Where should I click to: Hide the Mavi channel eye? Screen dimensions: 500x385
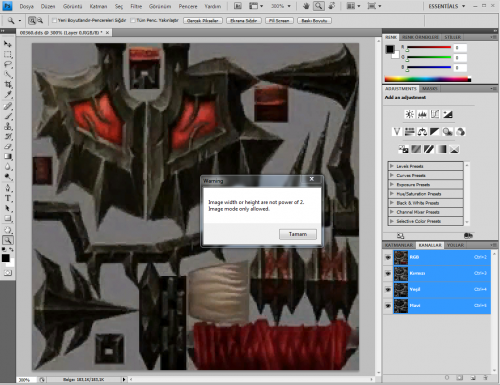(388, 305)
